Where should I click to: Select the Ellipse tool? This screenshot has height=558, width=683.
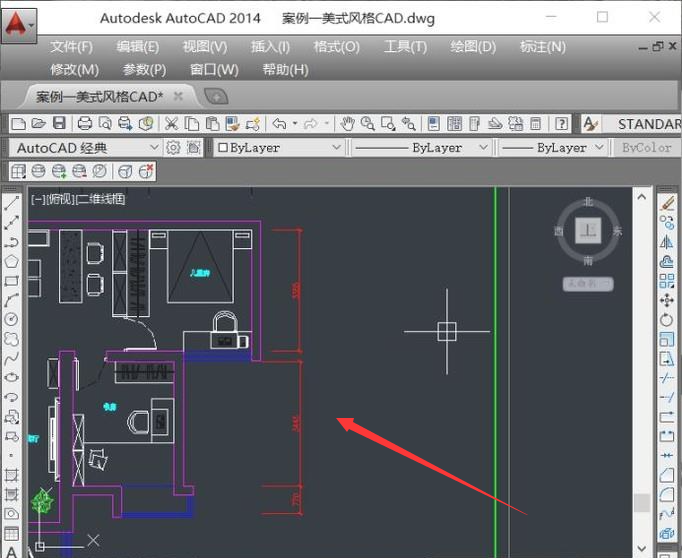(11, 377)
